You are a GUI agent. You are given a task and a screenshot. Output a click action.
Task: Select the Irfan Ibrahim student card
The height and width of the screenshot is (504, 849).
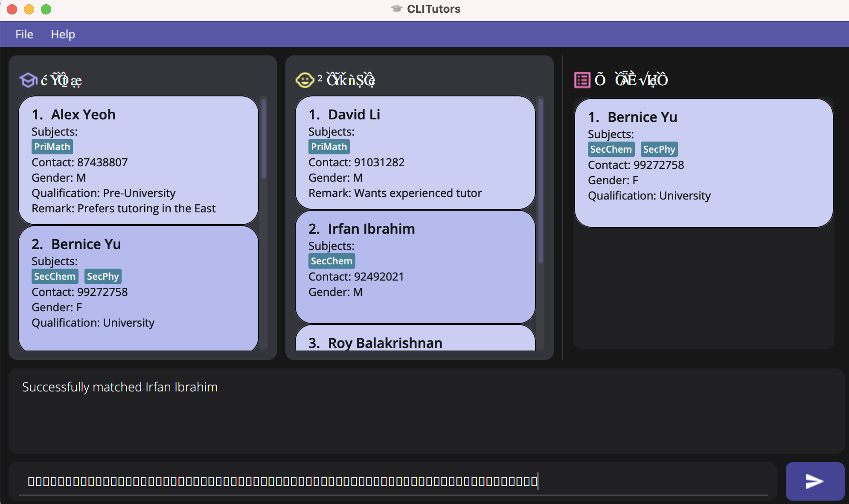[415, 267]
